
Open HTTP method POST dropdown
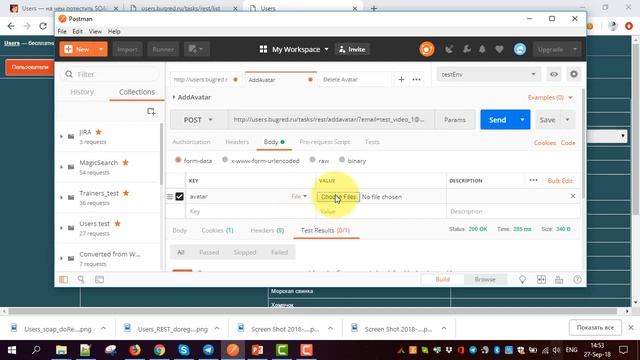pos(199,120)
